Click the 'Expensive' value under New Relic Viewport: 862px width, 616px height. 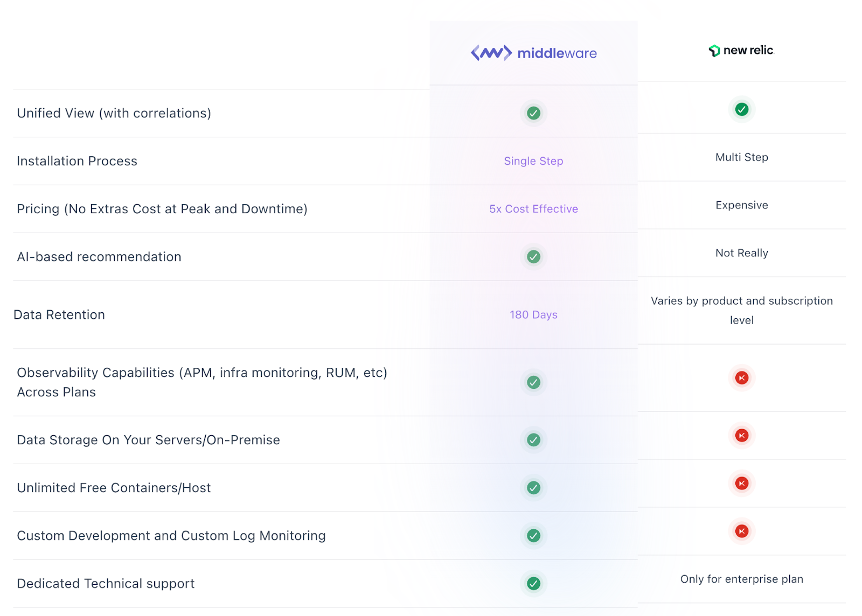742,205
